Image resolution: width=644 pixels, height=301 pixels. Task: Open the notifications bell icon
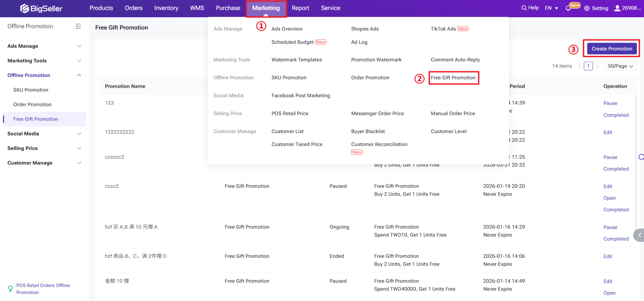point(568,8)
